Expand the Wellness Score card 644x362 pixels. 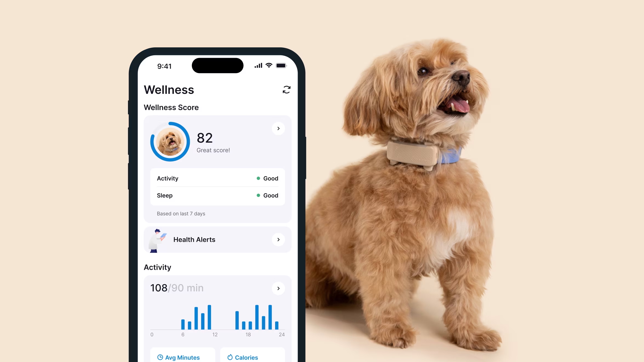[279, 129]
